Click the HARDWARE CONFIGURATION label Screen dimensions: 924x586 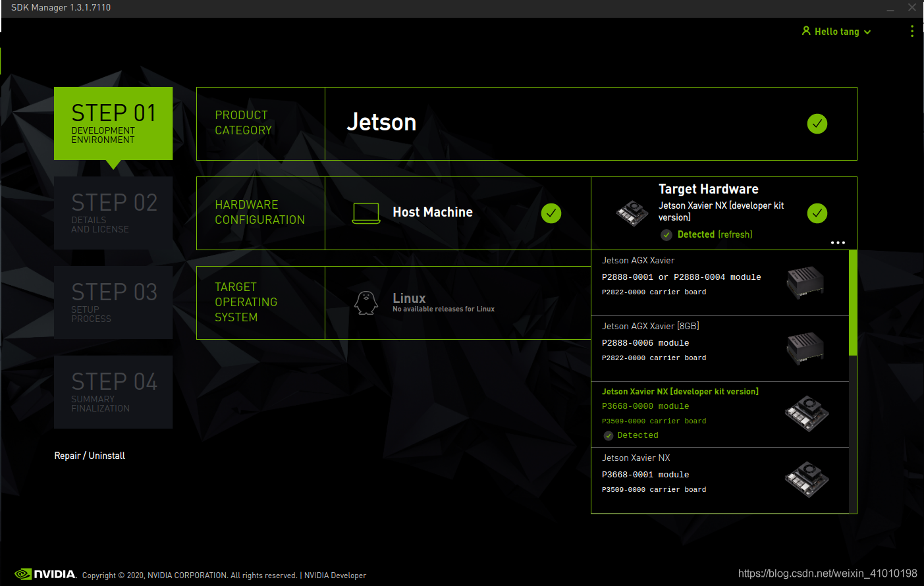[x=259, y=212]
